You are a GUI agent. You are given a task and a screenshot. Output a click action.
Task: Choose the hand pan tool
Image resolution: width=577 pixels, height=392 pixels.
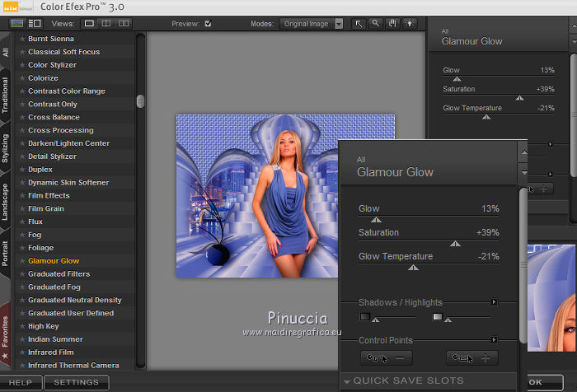pos(392,24)
